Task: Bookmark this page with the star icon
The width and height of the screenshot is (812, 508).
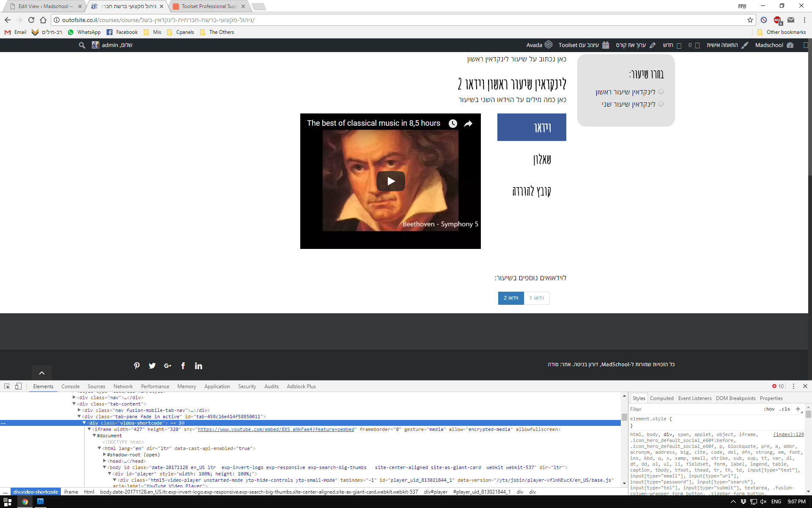Action: [750, 20]
